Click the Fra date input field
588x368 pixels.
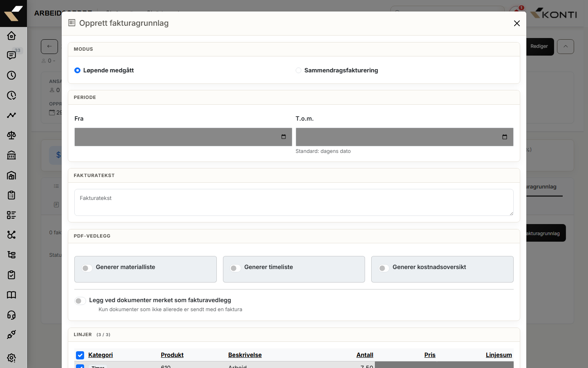(183, 137)
